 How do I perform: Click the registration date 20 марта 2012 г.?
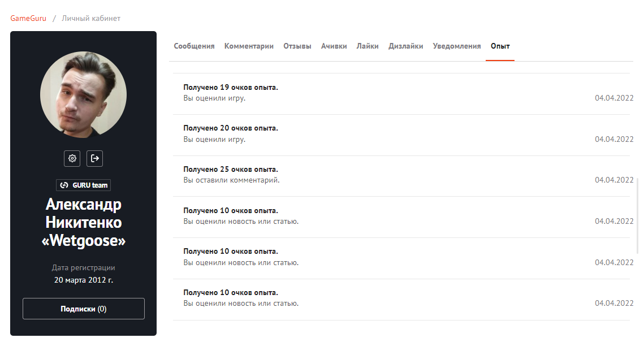(x=83, y=280)
